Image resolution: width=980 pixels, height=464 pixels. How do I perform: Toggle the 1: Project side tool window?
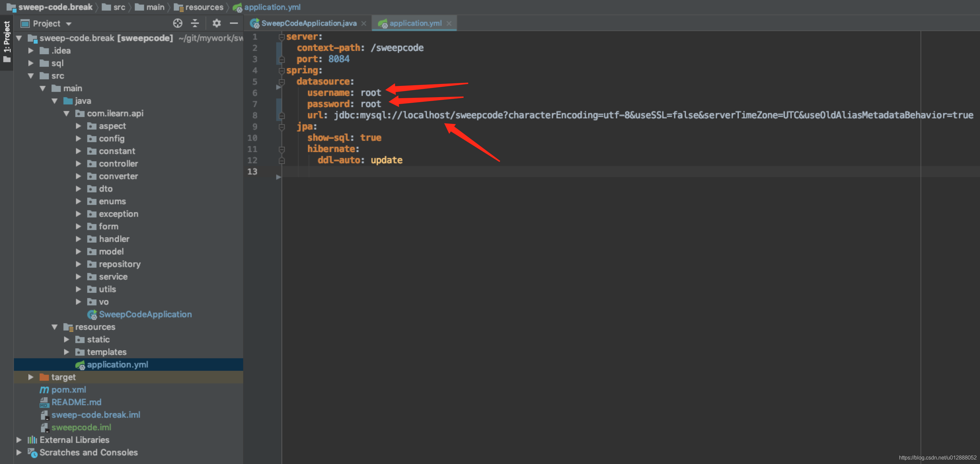[7, 42]
